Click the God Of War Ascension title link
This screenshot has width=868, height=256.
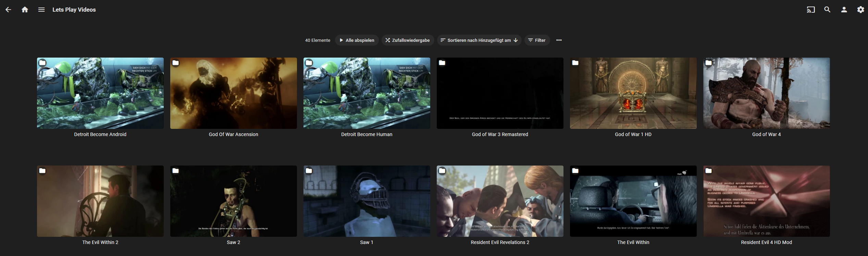234,134
